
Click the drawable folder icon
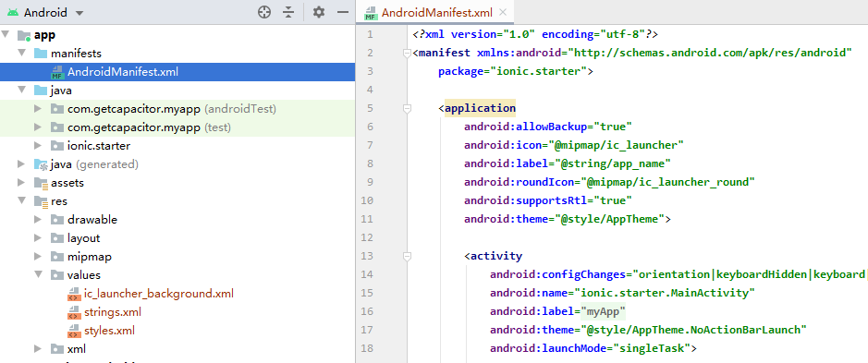[57, 220]
